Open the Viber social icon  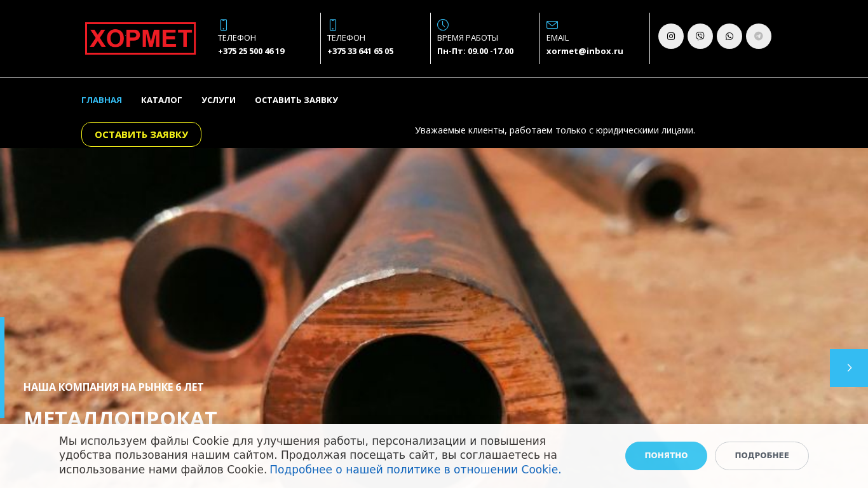click(700, 36)
